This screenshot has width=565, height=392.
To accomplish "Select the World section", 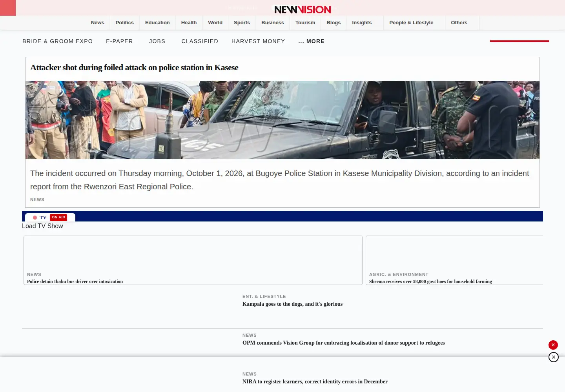I will click(215, 23).
